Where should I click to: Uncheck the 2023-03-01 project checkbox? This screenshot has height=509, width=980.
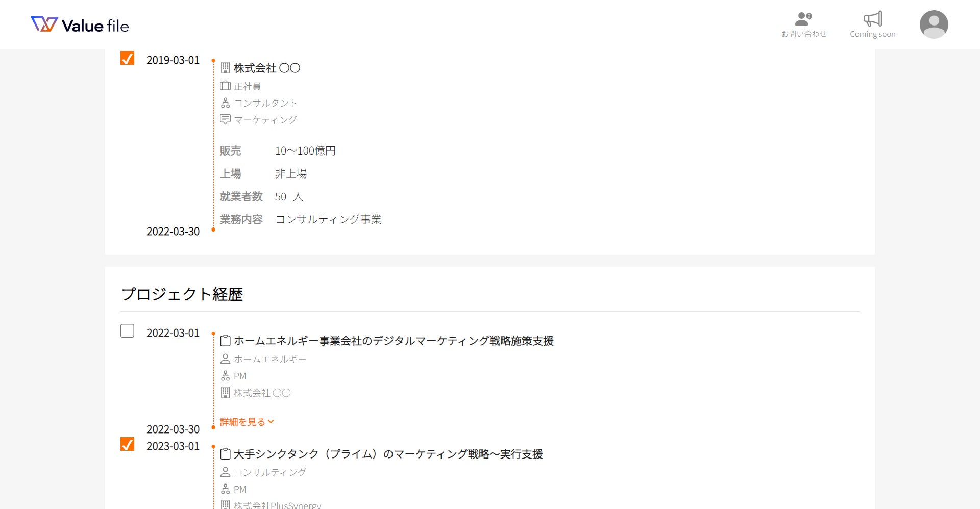click(x=127, y=444)
